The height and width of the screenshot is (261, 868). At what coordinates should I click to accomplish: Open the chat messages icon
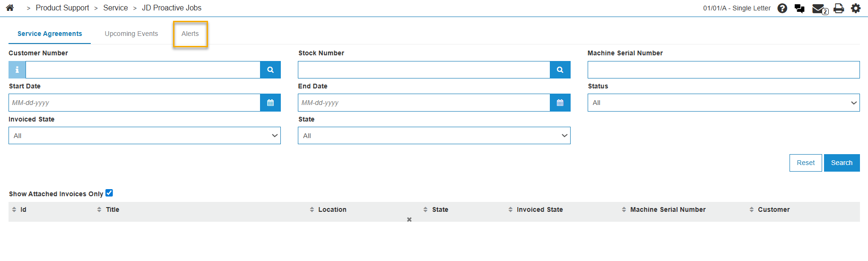pyautogui.click(x=799, y=8)
